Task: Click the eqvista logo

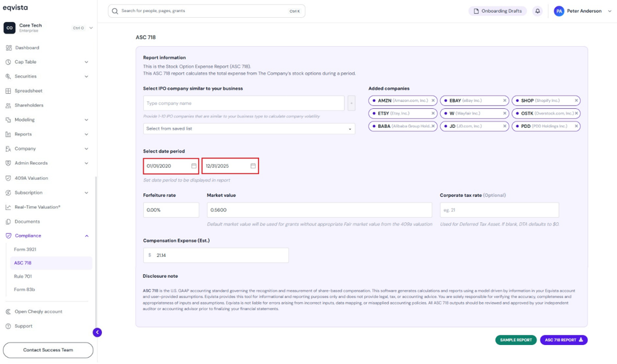Action: tap(15, 8)
